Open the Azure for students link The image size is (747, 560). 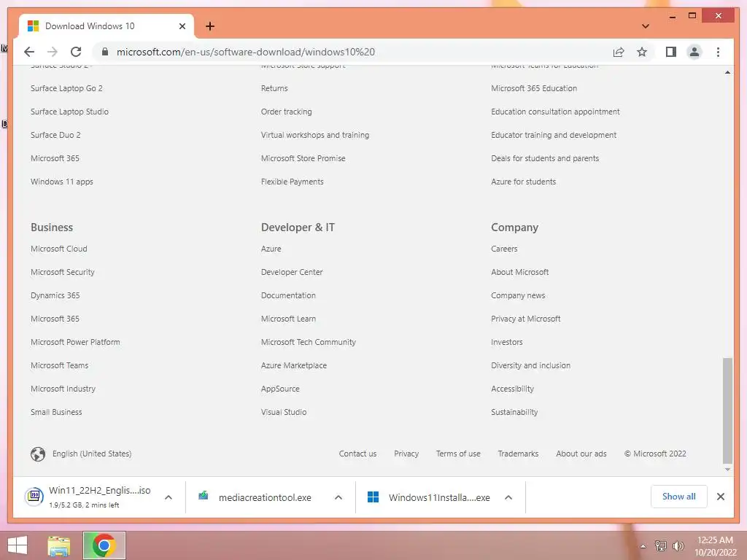(x=524, y=182)
